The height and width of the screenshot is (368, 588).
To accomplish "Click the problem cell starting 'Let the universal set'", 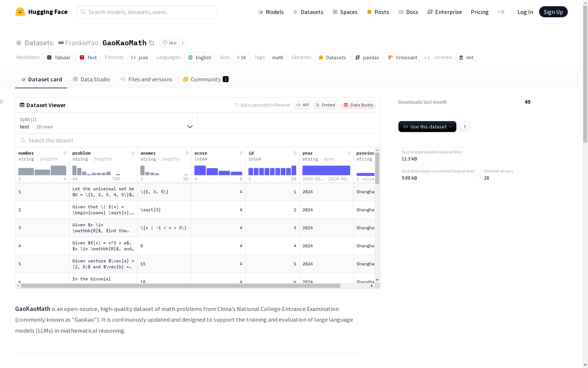I will [103, 192].
